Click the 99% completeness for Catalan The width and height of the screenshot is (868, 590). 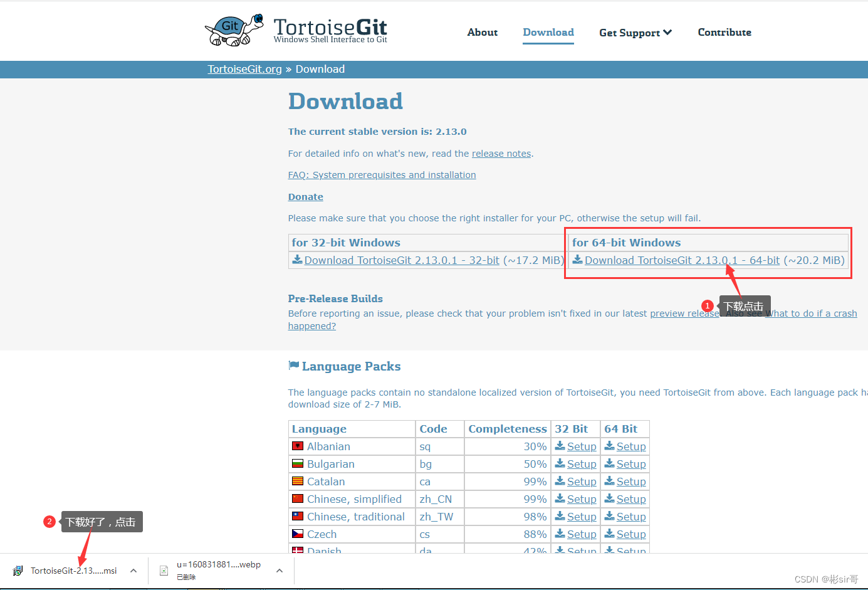tap(535, 482)
